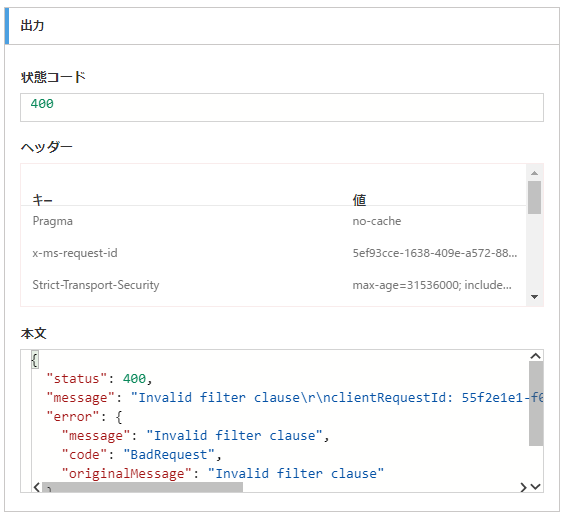Select the x-ms-request-id header key
The width and height of the screenshot is (567, 518).
75,253
